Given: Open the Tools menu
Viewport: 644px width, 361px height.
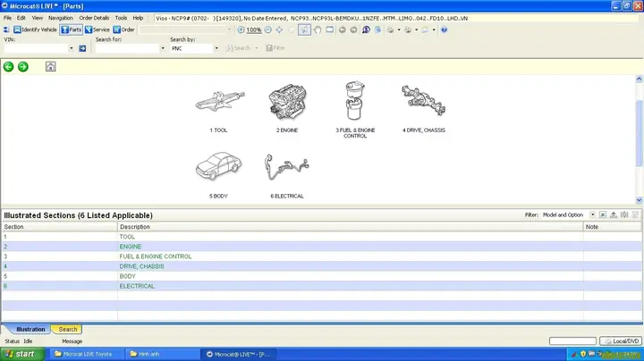Looking at the screenshot, I should 121,18.
